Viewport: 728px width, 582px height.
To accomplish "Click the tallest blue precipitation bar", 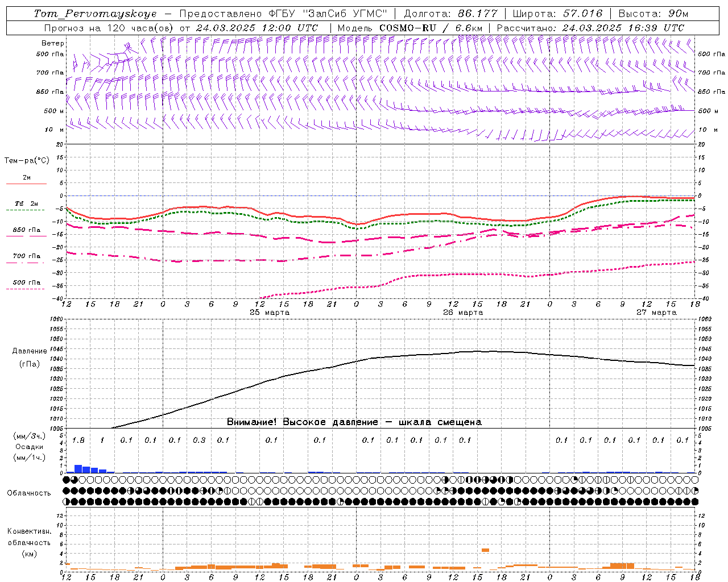I will tap(78, 469).
